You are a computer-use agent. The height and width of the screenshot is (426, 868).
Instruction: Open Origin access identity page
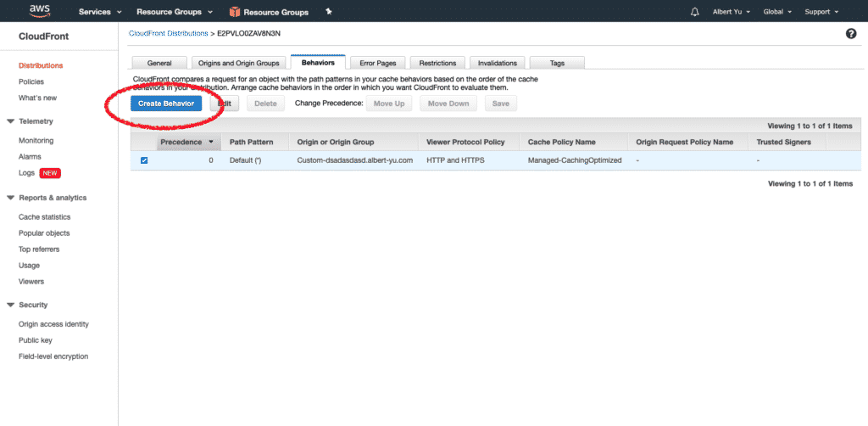[53, 324]
